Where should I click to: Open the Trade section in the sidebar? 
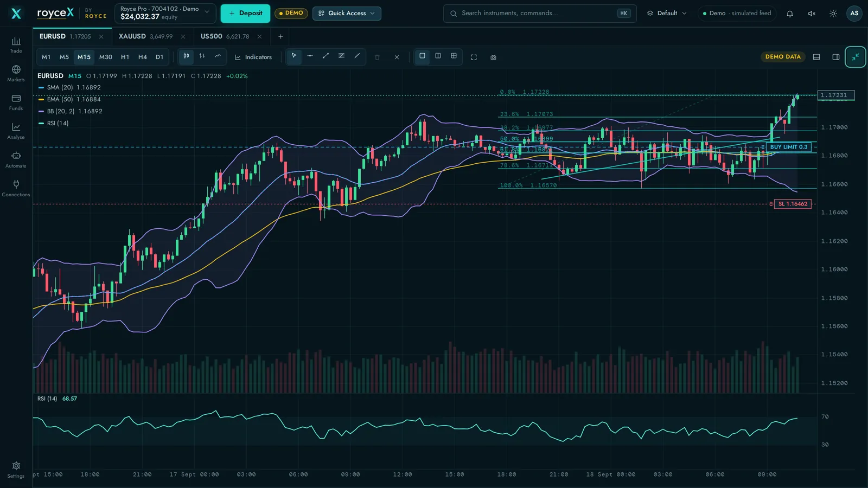pyautogui.click(x=16, y=45)
